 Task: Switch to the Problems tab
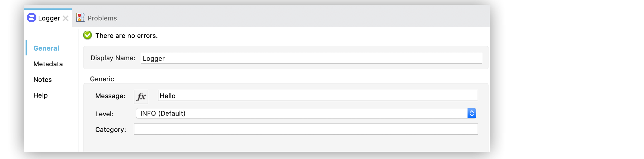pos(102,18)
